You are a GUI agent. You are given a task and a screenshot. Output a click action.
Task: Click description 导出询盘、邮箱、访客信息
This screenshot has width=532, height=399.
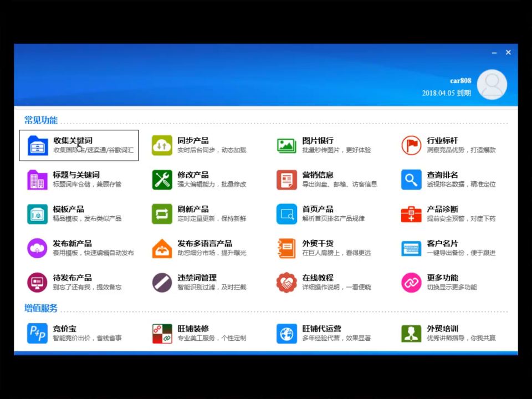pyautogui.click(x=340, y=184)
